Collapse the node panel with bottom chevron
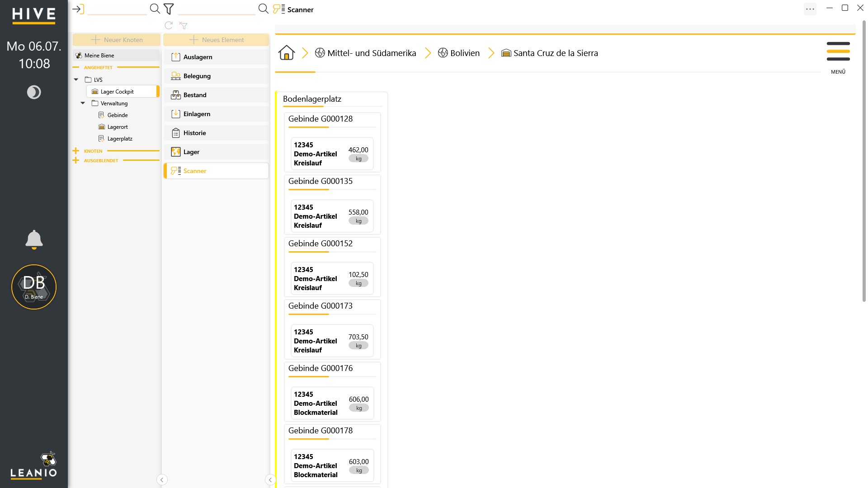The height and width of the screenshot is (488, 868). [162, 480]
